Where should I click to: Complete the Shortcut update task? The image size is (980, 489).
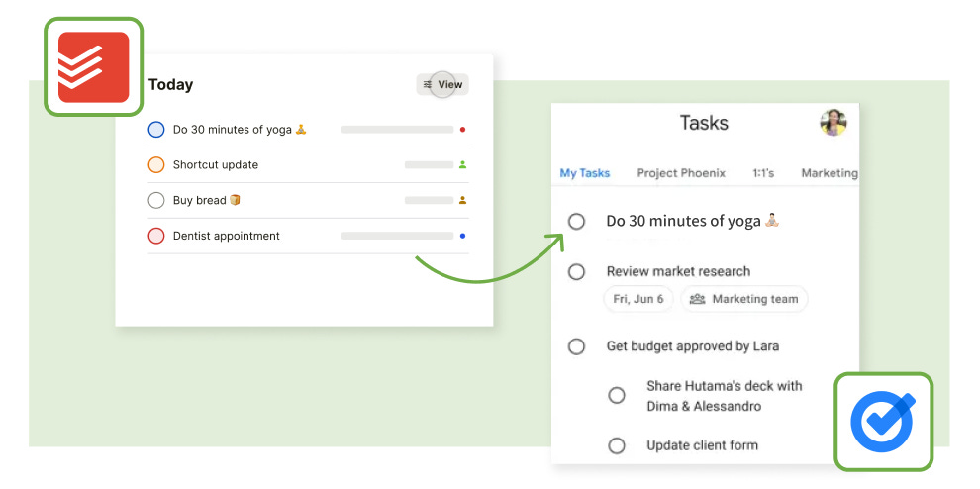click(155, 165)
